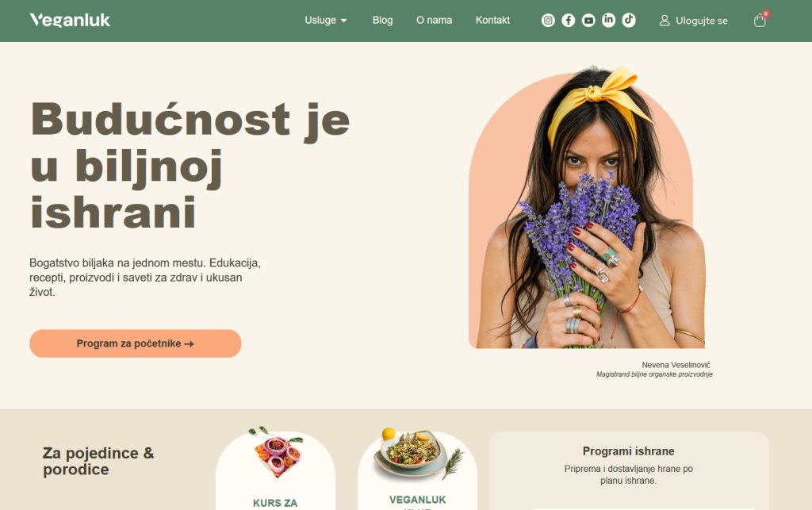Open the TikTok social icon
The image size is (812, 510).
tap(629, 20)
